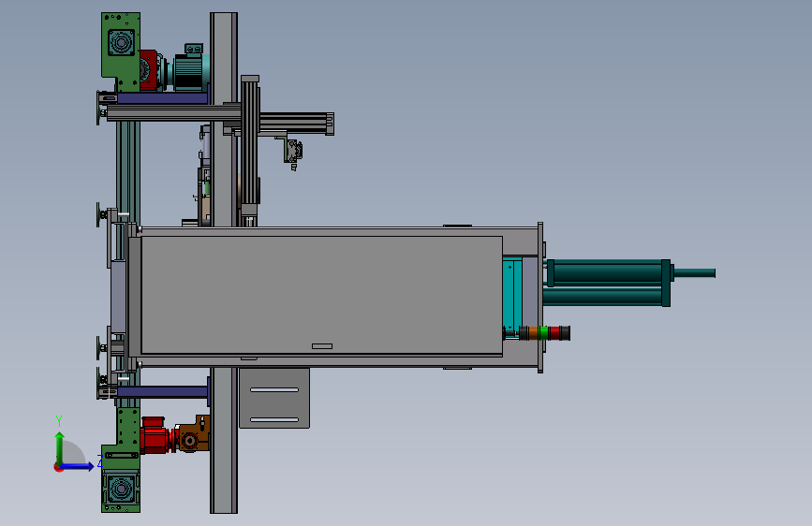Click the red X axis ball at triad origin
This screenshot has width=812, height=526.
coord(57,468)
